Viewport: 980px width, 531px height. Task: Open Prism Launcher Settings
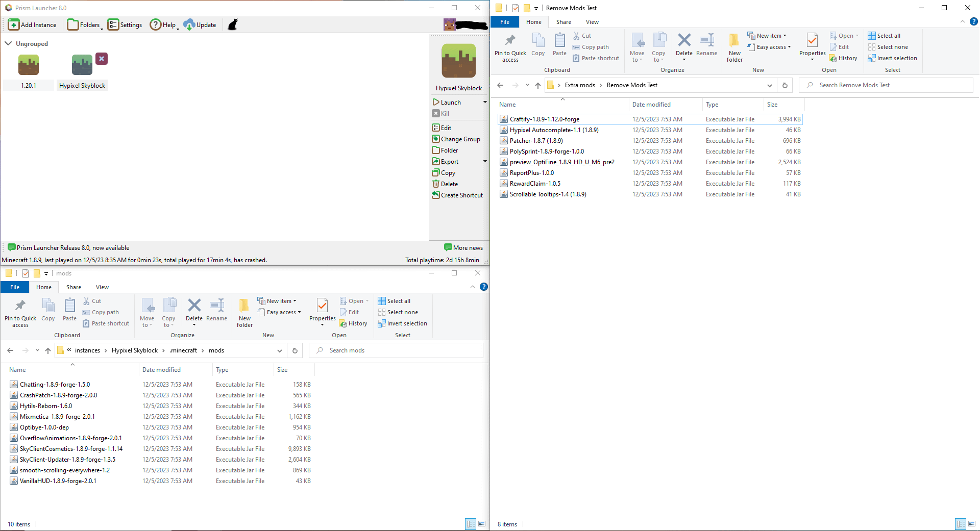tap(125, 24)
